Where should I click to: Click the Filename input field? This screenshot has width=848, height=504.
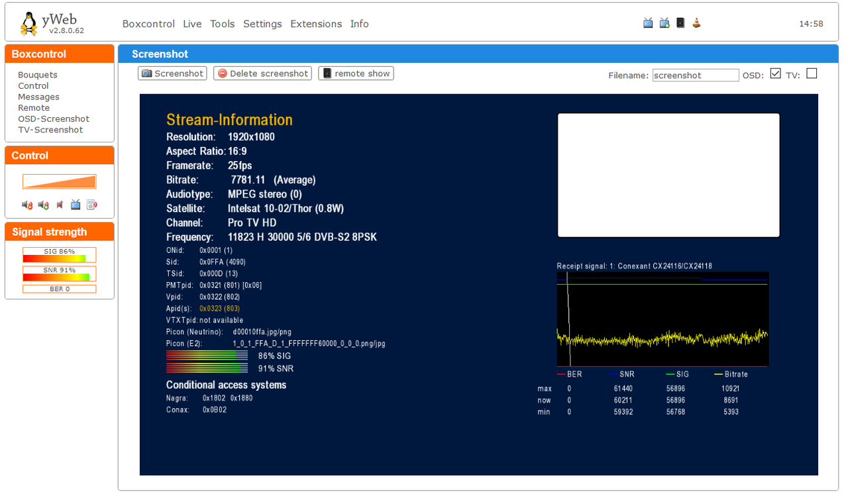click(696, 76)
